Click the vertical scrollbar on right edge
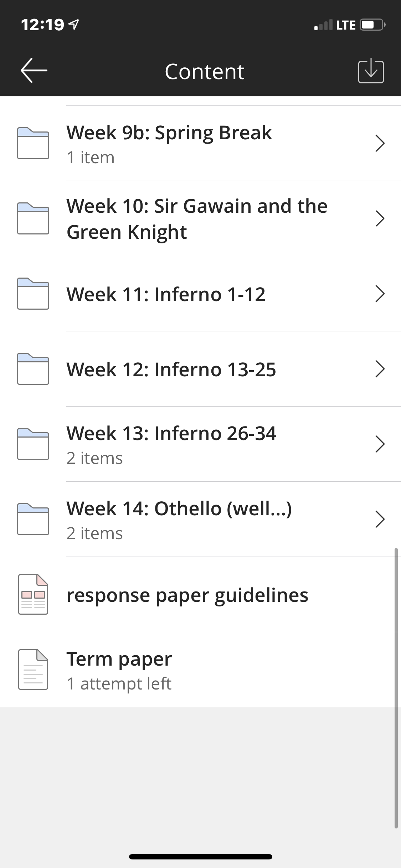 click(x=396, y=688)
